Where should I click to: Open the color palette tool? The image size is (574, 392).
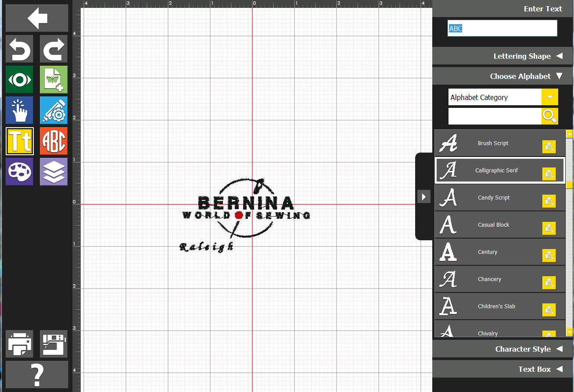pos(19,172)
